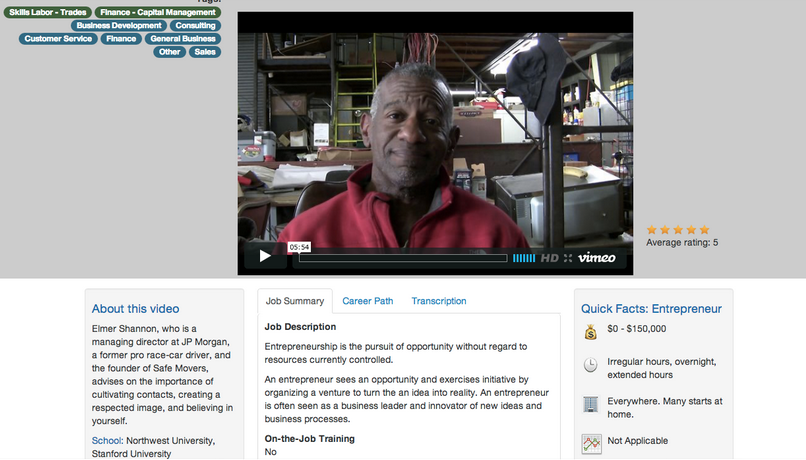Open the Transcription tab

coord(438,301)
